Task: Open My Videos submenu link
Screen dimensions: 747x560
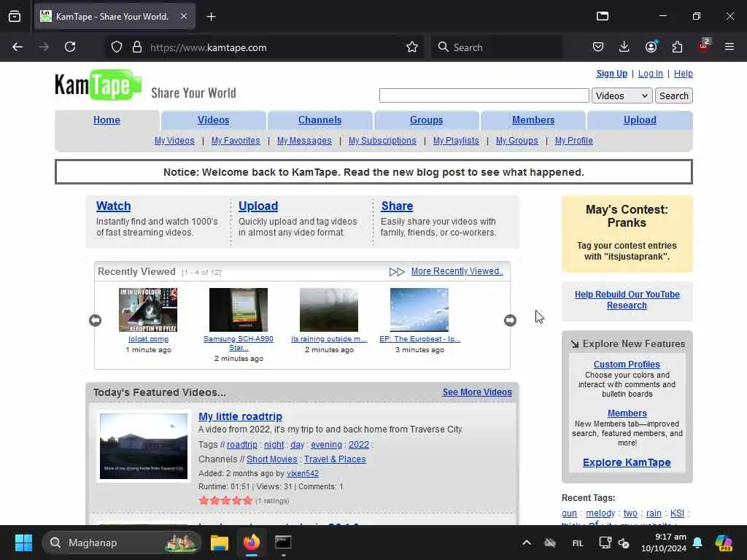Action: click(x=174, y=141)
